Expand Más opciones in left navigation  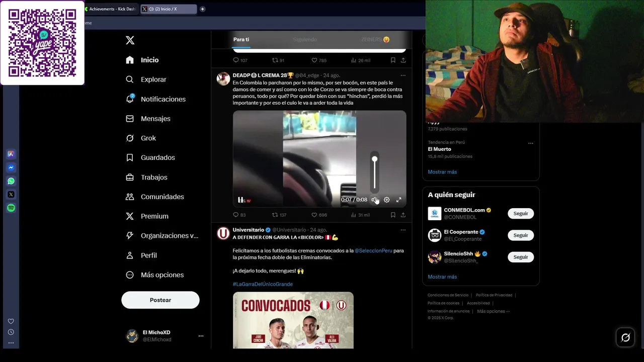(x=155, y=275)
